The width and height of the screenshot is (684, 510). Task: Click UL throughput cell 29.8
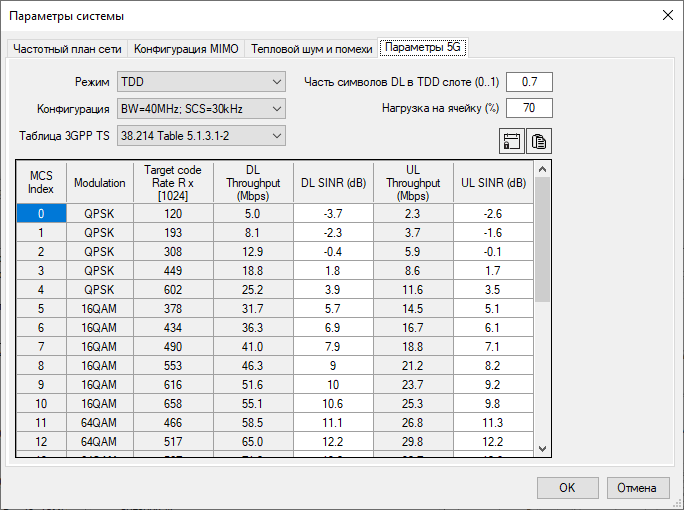point(413,442)
